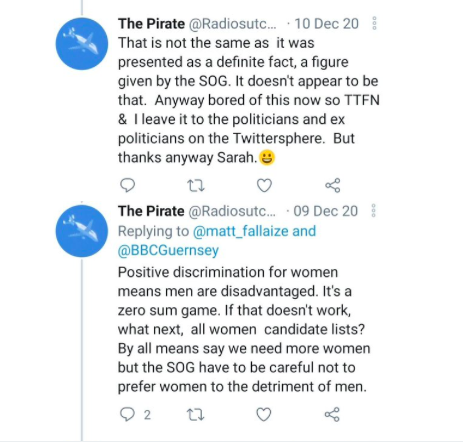
Task: Retweet the 10 Dec tweet
Action: tap(196, 186)
